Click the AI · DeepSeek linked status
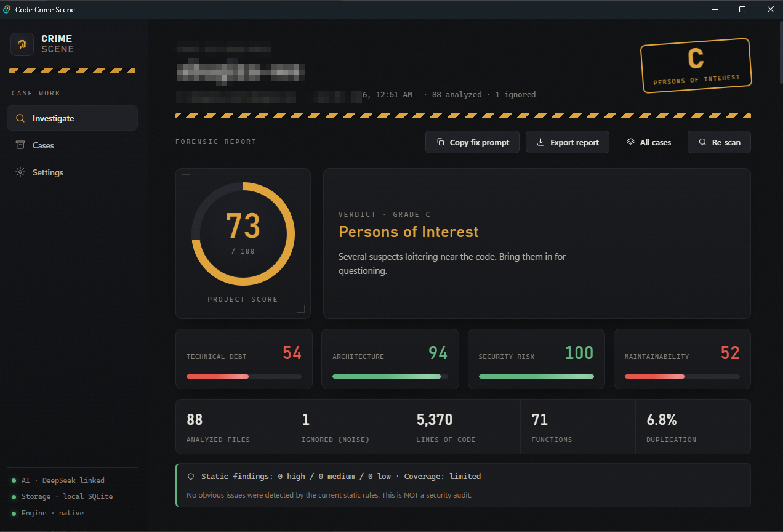Viewport: 783px width, 532px height. (63, 480)
